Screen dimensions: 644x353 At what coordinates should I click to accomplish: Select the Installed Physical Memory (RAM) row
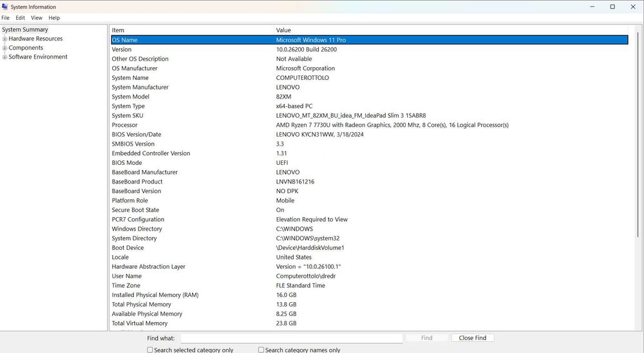[370, 295]
